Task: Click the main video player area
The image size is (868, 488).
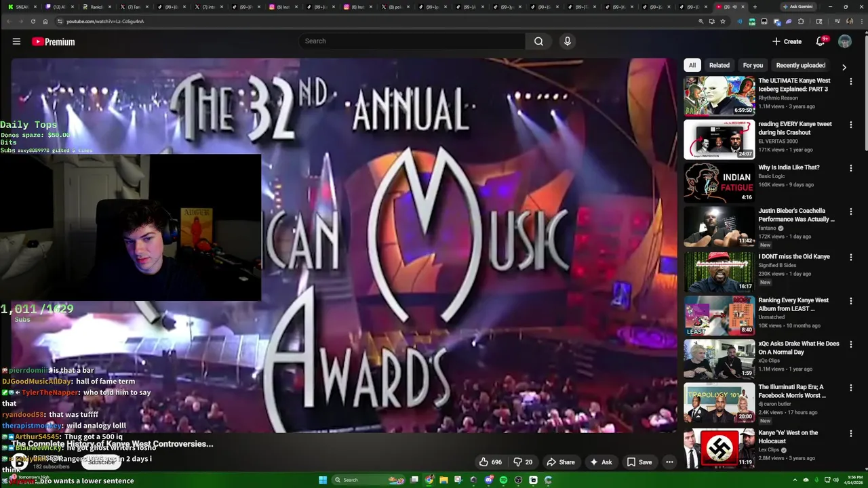Action: [344, 245]
